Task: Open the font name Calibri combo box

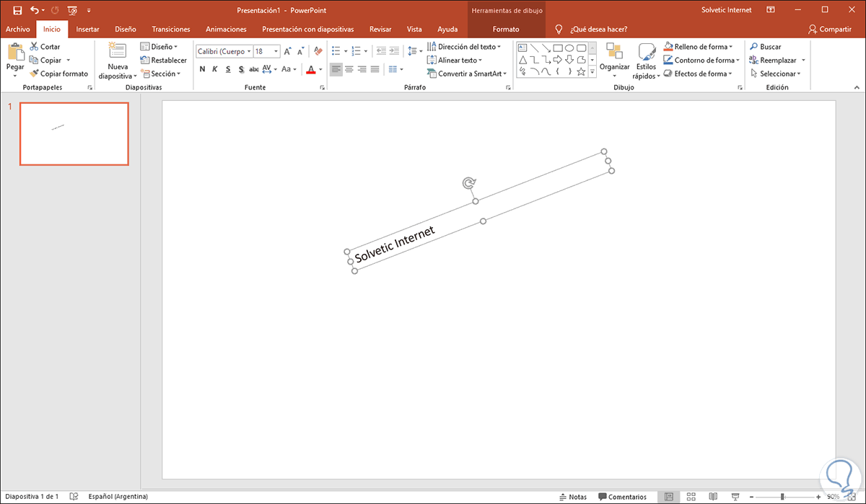Action: [x=224, y=51]
